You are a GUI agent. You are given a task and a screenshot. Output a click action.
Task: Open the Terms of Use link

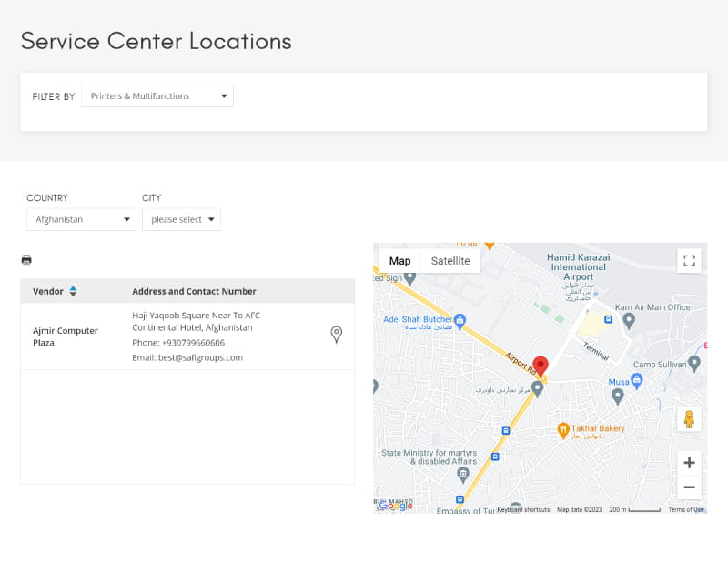coord(686,509)
